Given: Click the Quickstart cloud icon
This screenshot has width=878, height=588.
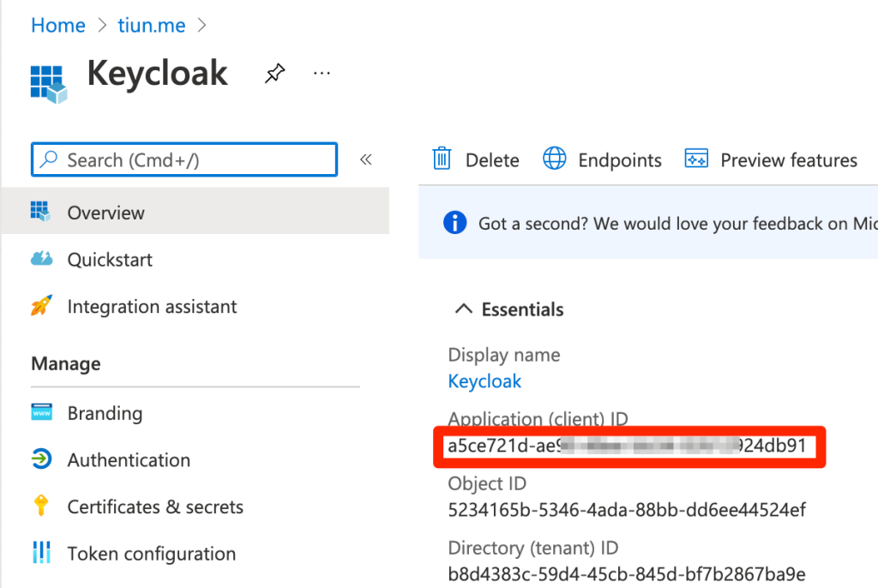Looking at the screenshot, I should coord(41,259).
